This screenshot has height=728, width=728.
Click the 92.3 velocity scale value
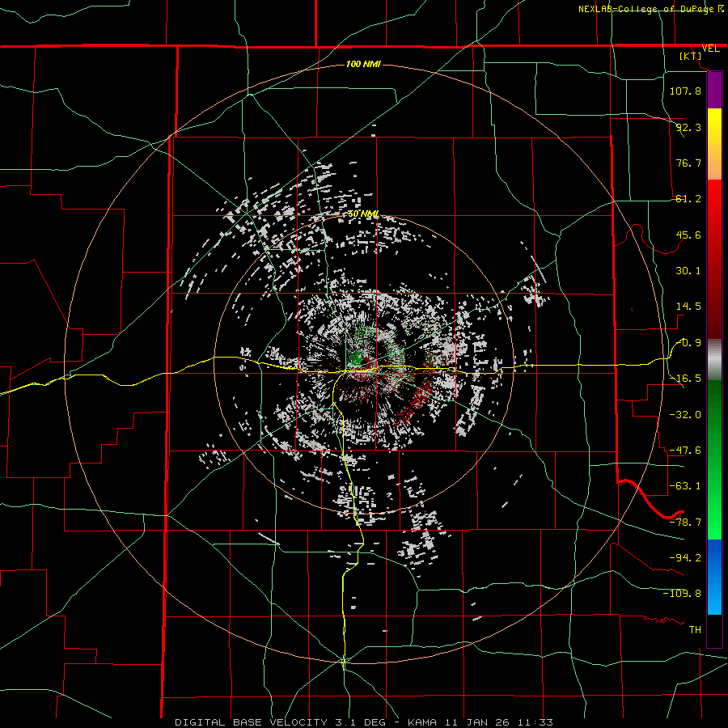688,127
